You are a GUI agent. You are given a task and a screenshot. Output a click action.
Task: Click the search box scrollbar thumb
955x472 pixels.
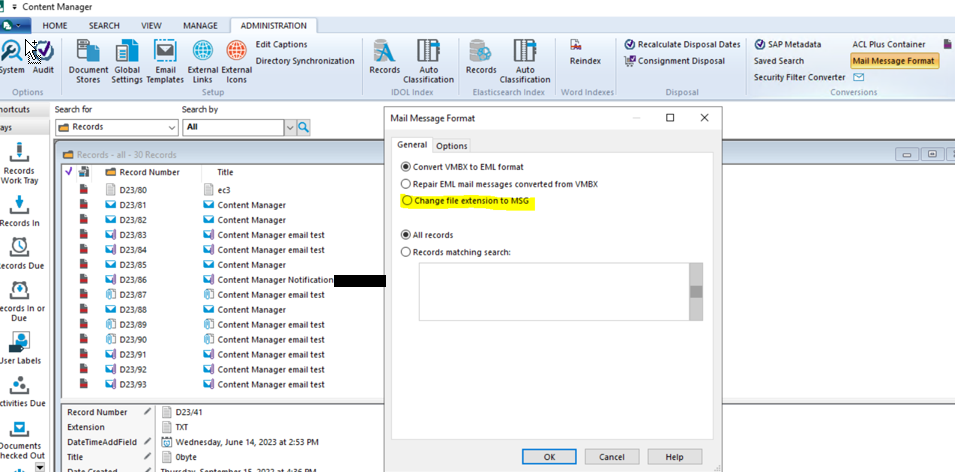point(696,292)
